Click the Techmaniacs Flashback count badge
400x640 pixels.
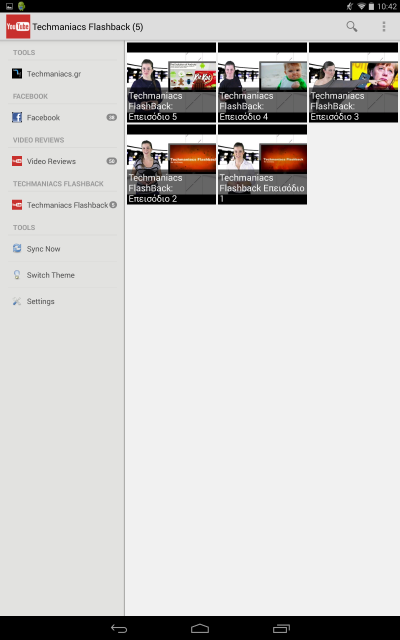113,205
